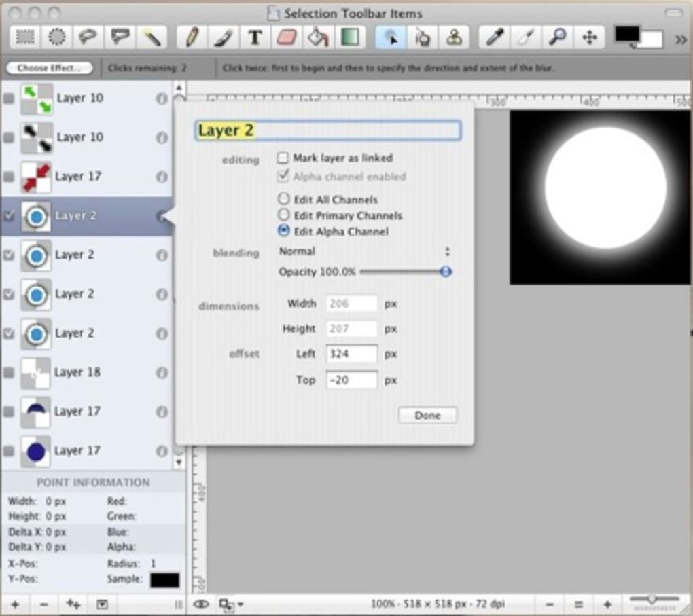Click the Left offset field
This screenshot has height=616, width=693.
(352, 354)
